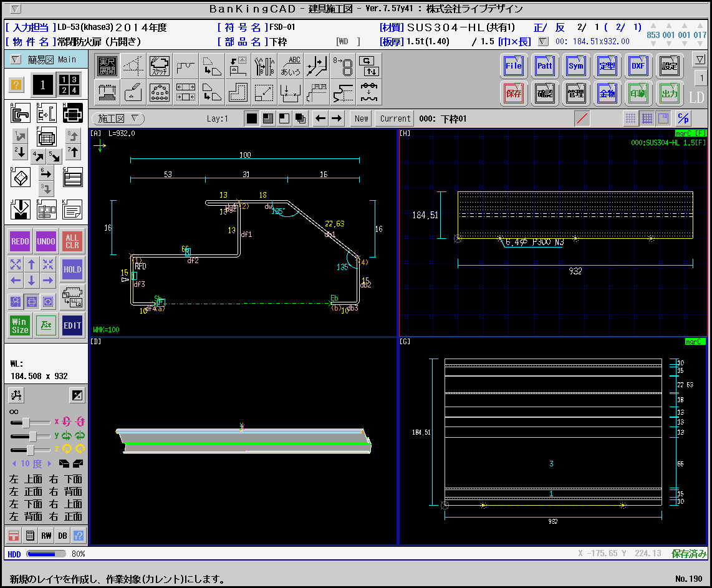Screen dimensions: 712x588
Task: Open view J press bending icon
Action: [20, 210]
